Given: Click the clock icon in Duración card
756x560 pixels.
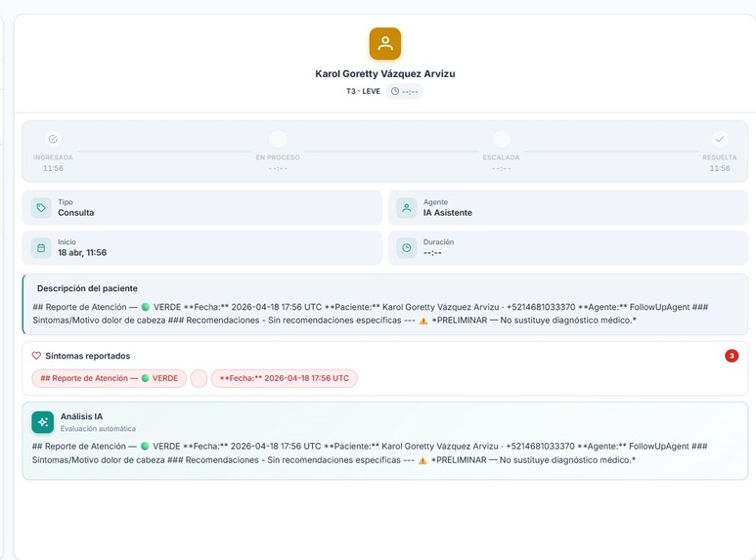Looking at the screenshot, I should 407,247.
